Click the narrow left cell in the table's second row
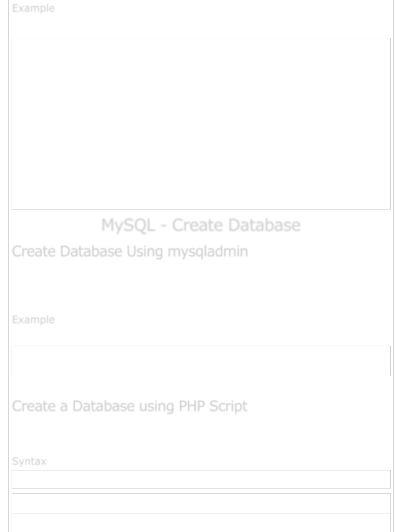This screenshot has height=532, width=402. pyautogui.click(x=32, y=523)
